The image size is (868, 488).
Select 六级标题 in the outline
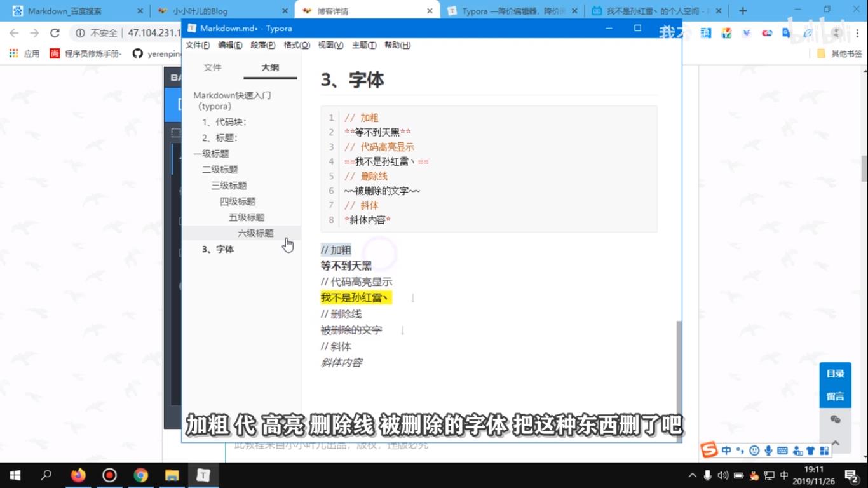tap(255, 233)
